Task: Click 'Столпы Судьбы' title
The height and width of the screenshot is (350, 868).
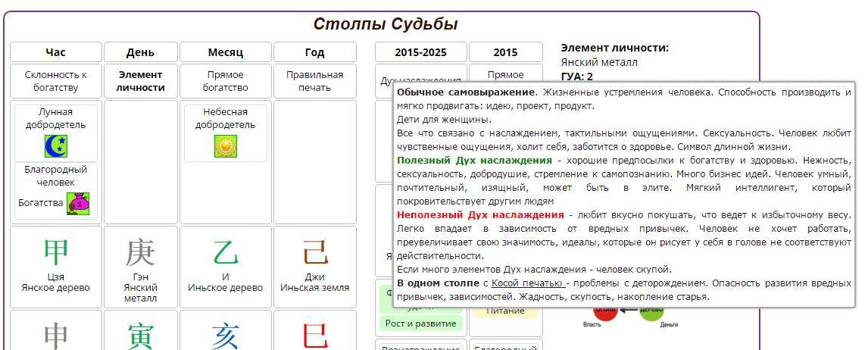Action: [x=386, y=24]
